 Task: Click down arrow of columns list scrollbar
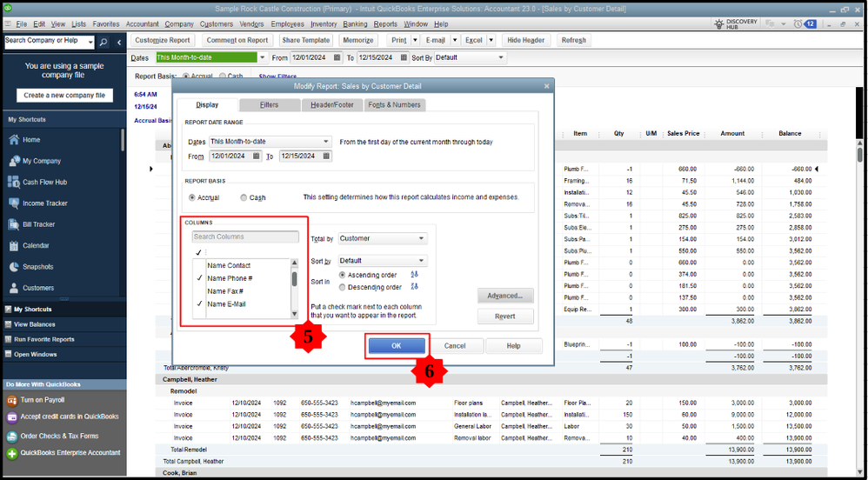click(294, 314)
